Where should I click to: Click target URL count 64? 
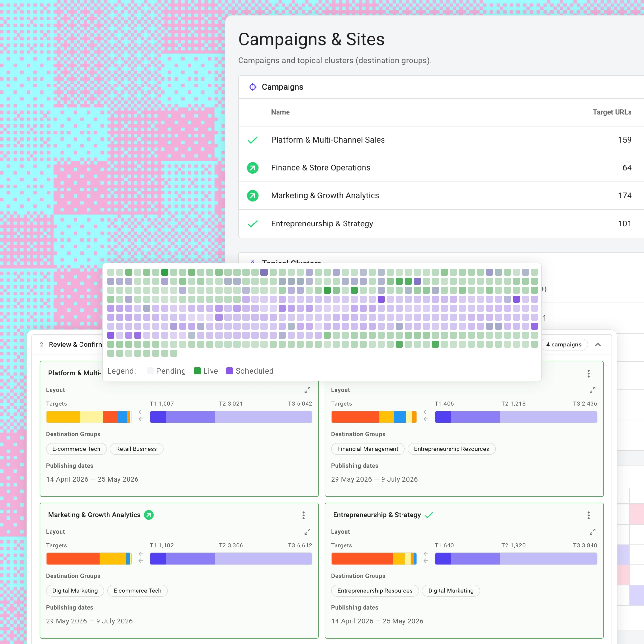627,168
